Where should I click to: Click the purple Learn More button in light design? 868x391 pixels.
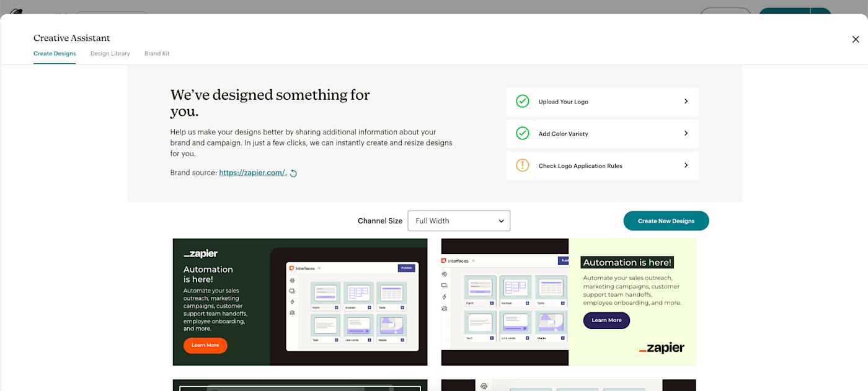coord(606,320)
